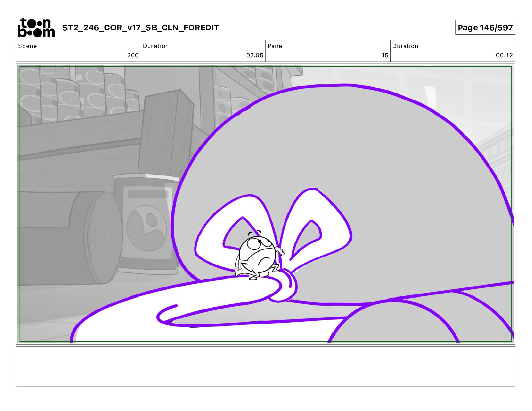The width and height of the screenshot is (532, 411).
Task: Click the small character in the drawing
Action: (x=259, y=255)
